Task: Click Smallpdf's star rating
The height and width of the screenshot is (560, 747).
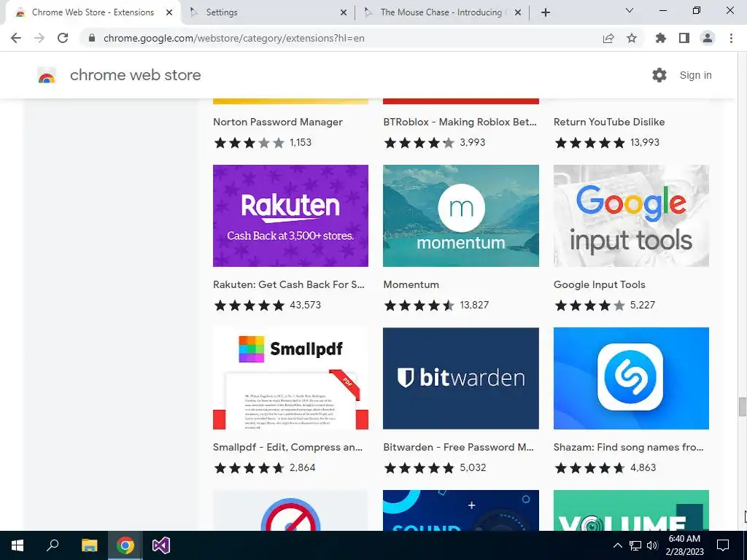Action: click(249, 467)
